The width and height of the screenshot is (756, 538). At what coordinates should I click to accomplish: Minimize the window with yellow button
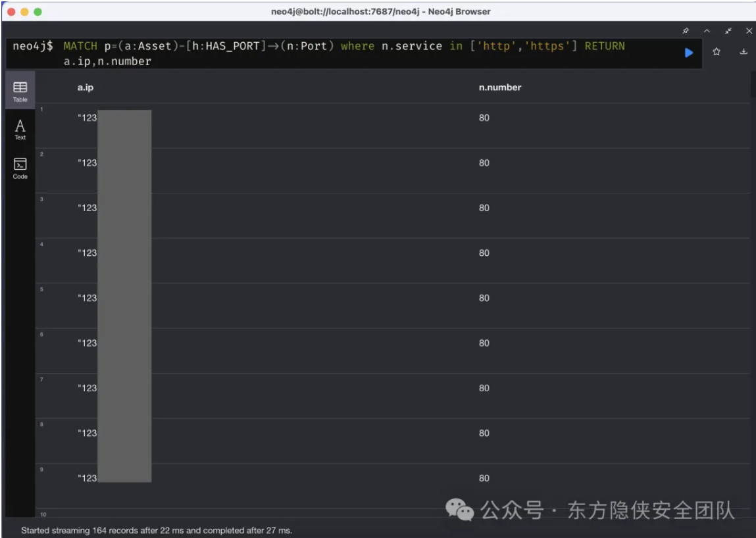(x=24, y=12)
